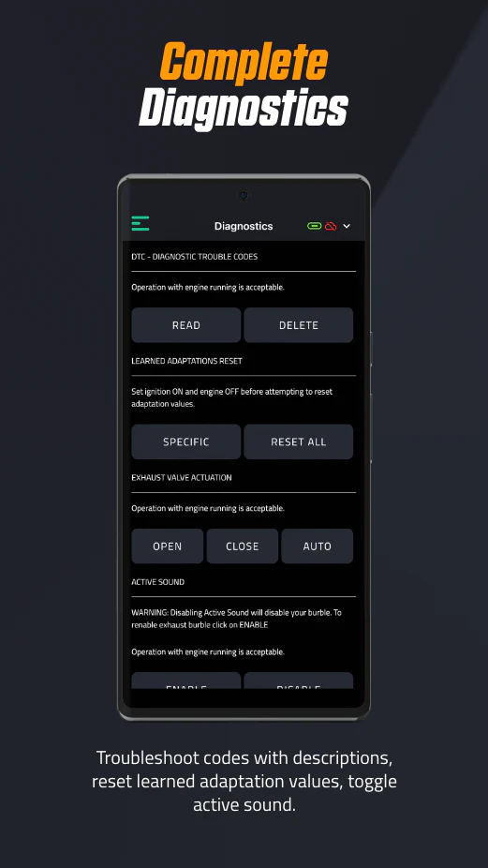Tap the phone front camera dot

click(x=244, y=195)
